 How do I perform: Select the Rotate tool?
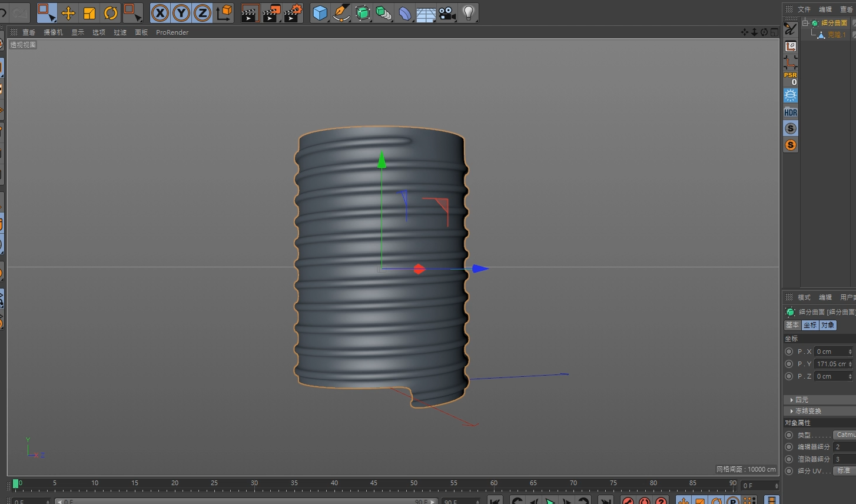click(111, 12)
